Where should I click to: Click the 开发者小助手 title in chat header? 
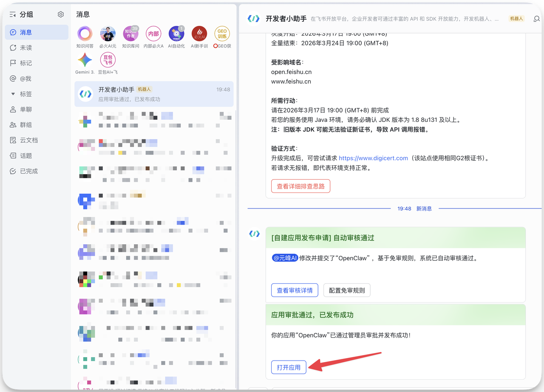tap(286, 19)
